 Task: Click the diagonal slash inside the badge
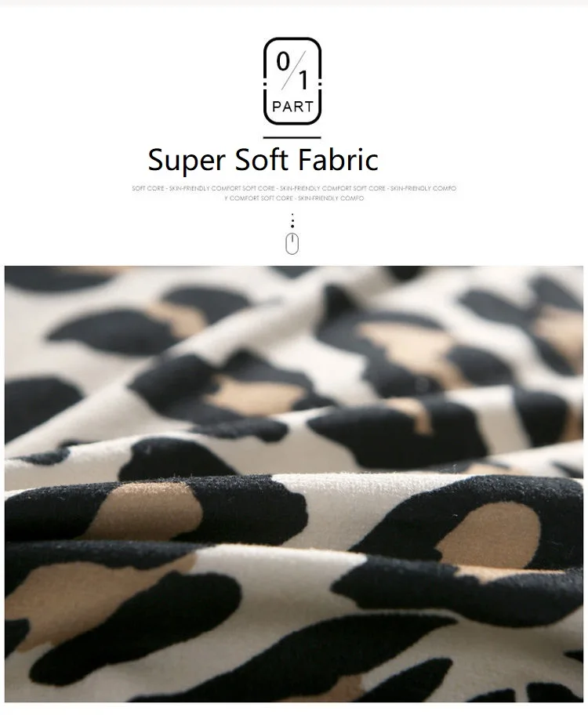tap(293, 71)
